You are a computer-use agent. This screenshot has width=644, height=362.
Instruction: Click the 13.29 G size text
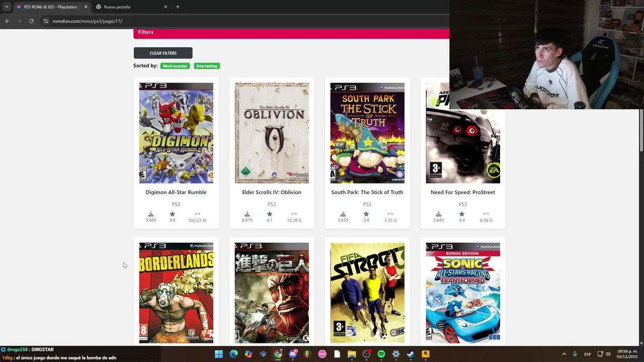pyautogui.click(x=294, y=220)
